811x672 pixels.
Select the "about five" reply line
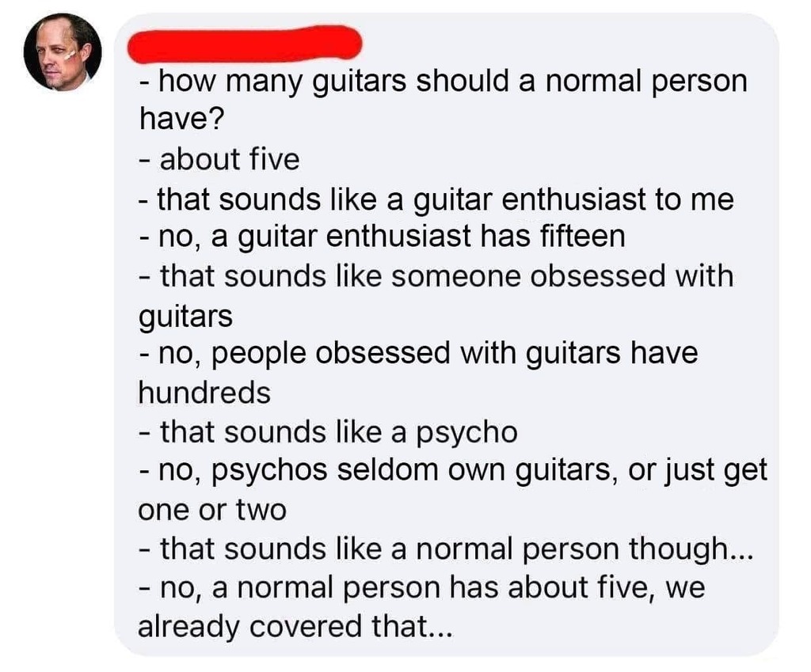(219, 160)
